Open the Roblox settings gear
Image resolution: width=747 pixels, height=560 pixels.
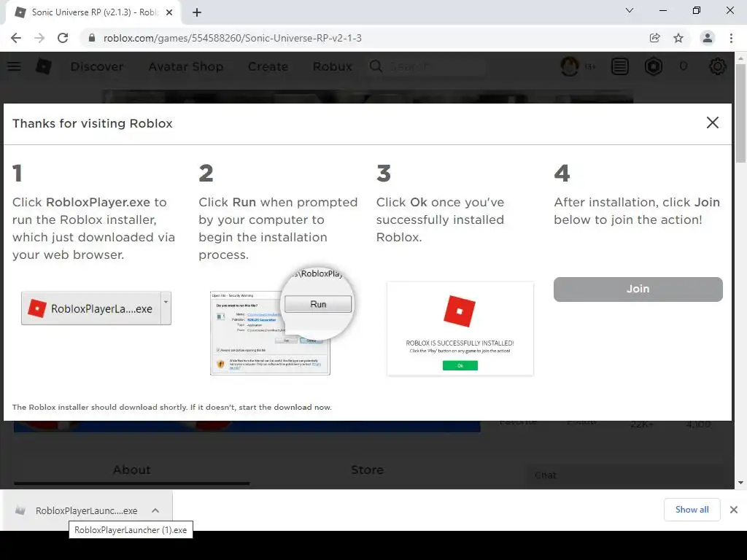[x=718, y=66]
